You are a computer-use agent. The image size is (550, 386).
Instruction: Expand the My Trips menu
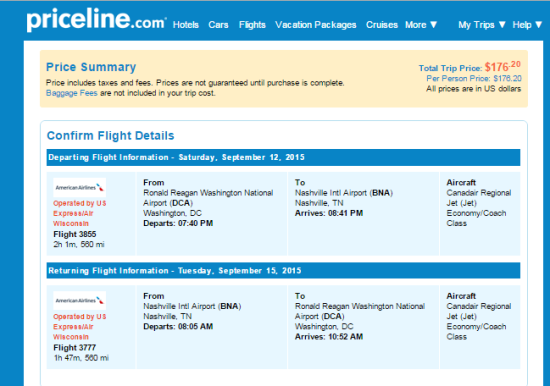click(x=482, y=25)
